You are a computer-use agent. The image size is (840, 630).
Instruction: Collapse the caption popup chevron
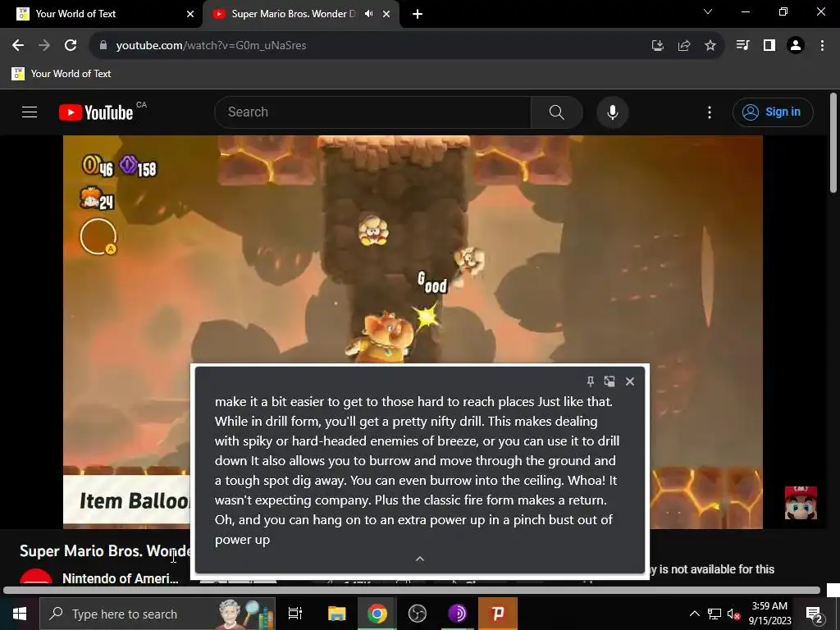pyautogui.click(x=420, y=559)
